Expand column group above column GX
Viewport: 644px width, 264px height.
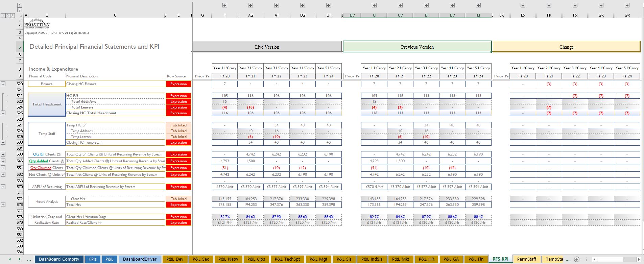[627, 5]
